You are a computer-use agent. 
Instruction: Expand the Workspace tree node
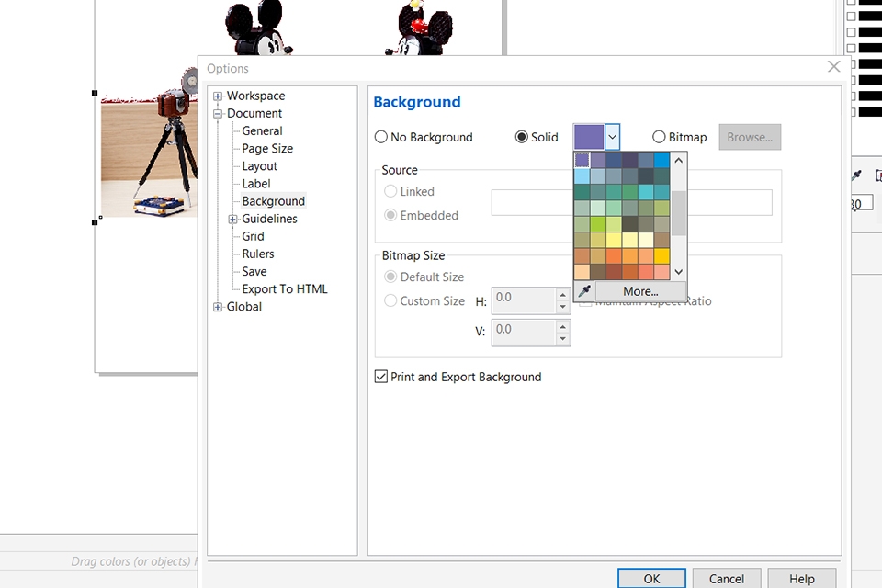[218, 96]
